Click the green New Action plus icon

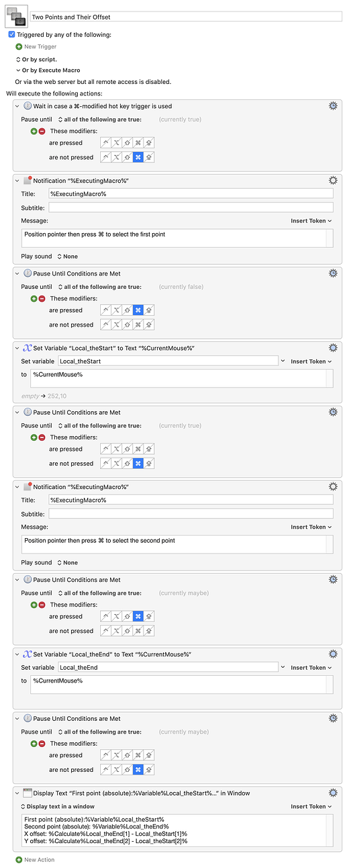(19, 859)
